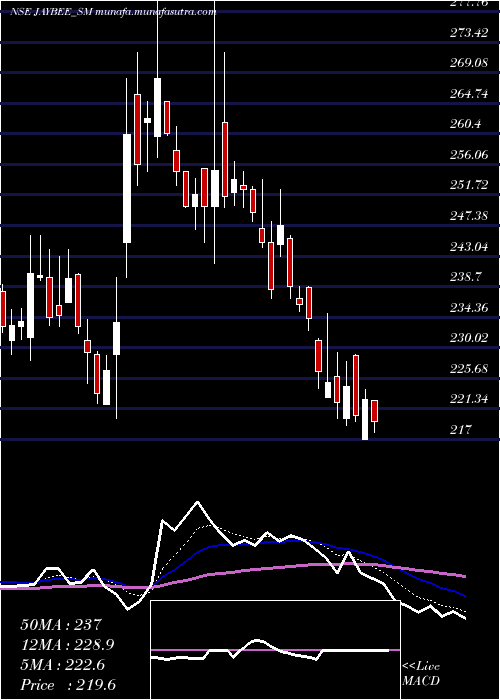The height and width of the screenshot is (700, 500).
Task: Click the Price : 219.6 readout
Action: [68, 685]
